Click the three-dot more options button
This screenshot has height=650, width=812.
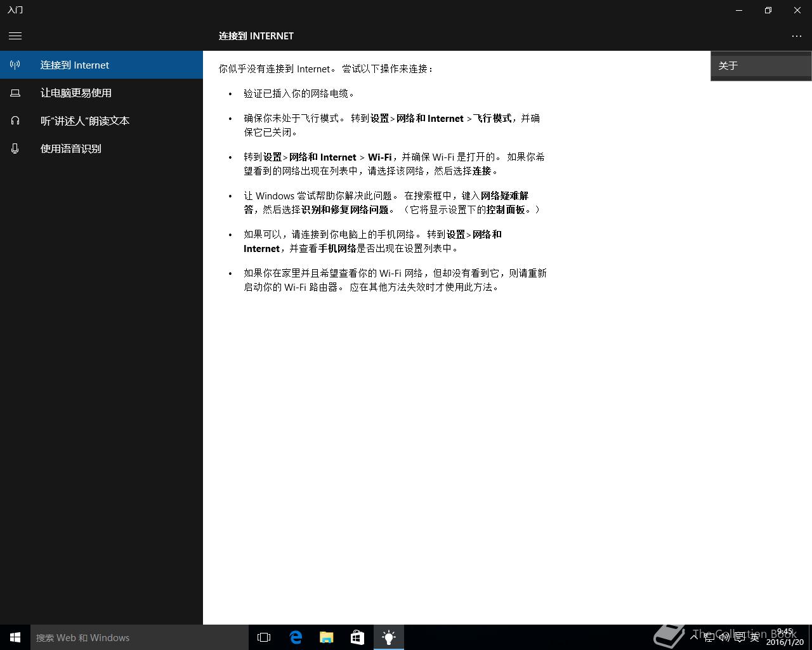[797, 36]
